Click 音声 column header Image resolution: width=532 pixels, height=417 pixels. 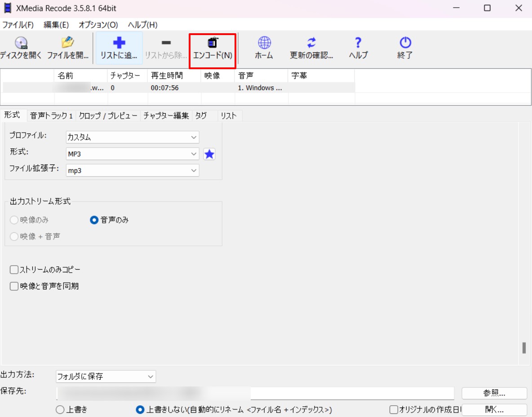pos(261,75)
